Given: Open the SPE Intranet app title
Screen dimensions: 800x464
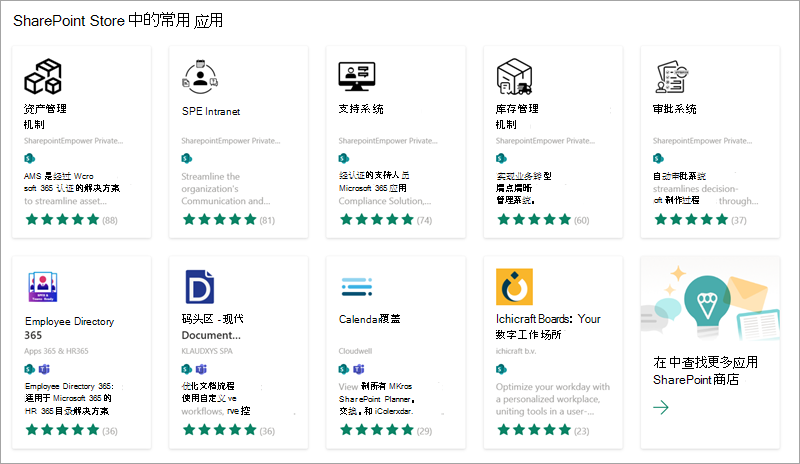Looking at the screenshot, I should [211, 111].
